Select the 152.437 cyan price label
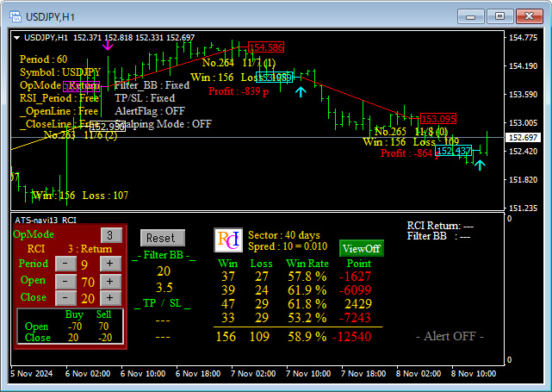This screenshot has width=552, height=392. pyautogui.click(x=454, y=151)
